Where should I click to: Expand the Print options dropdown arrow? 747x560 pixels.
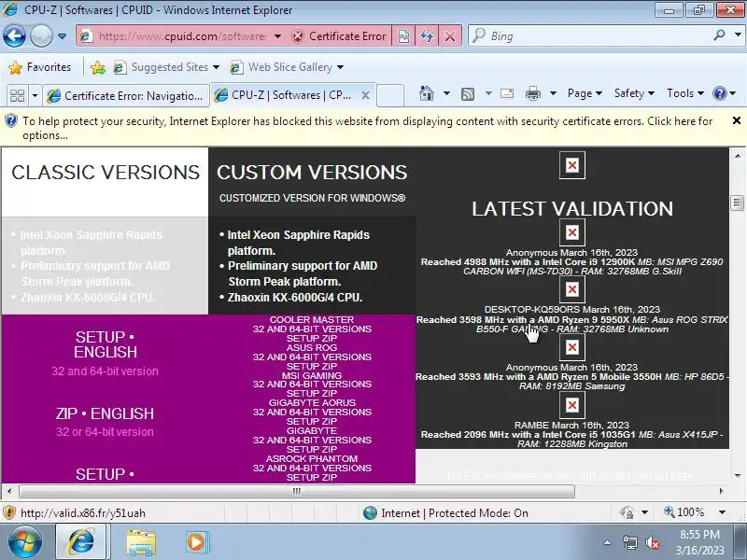click(553, 93)
